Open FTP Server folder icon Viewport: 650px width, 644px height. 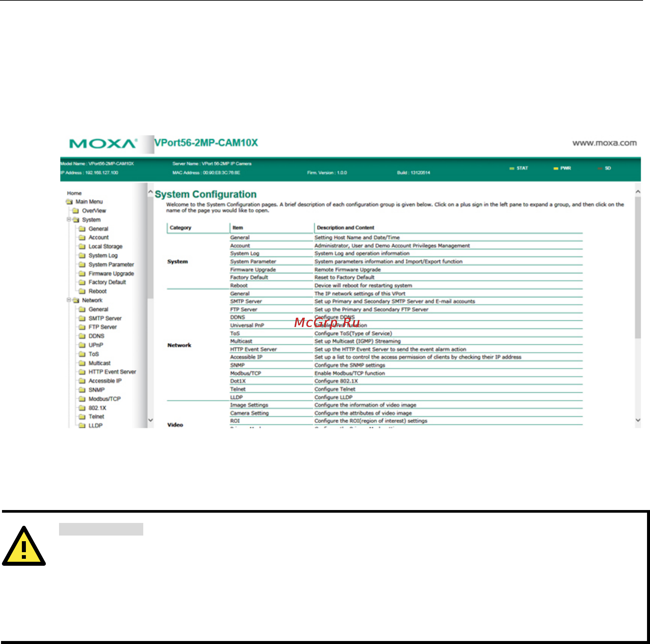click(x=82, y=327)
